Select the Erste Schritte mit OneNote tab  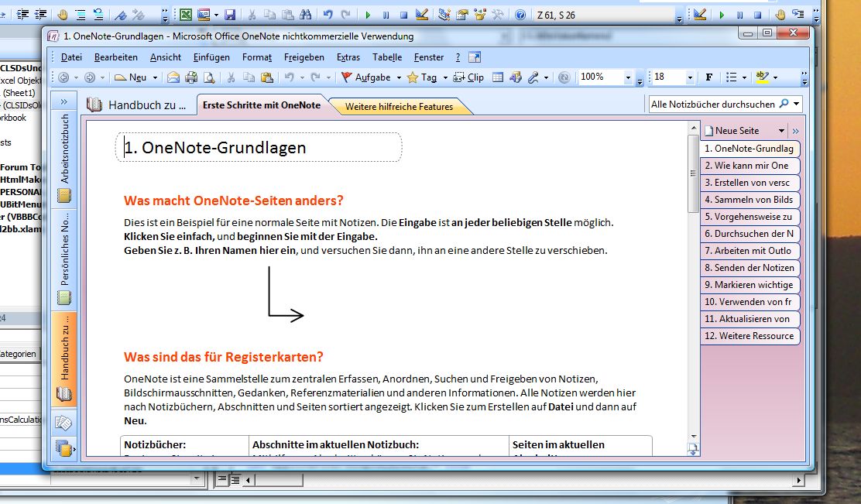point(262,105)
